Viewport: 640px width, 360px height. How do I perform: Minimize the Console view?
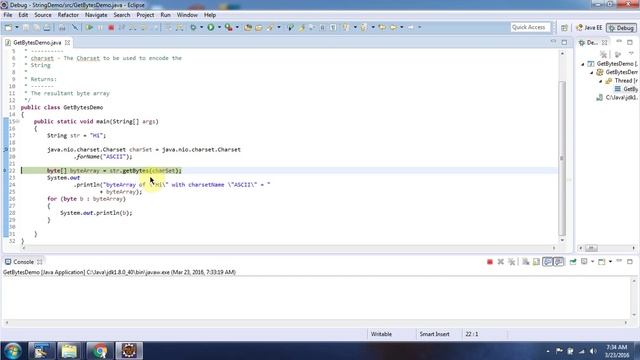click(619, 261)
